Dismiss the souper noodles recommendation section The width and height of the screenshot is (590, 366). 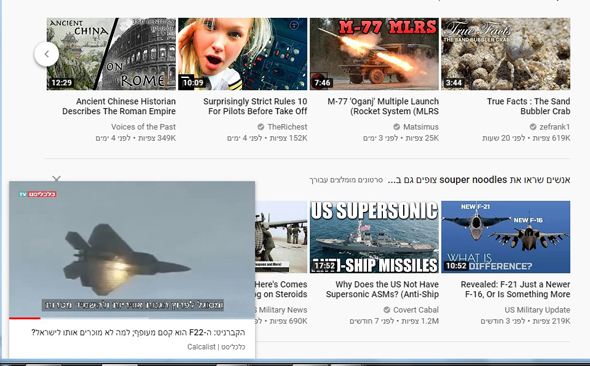pos(56,179)
